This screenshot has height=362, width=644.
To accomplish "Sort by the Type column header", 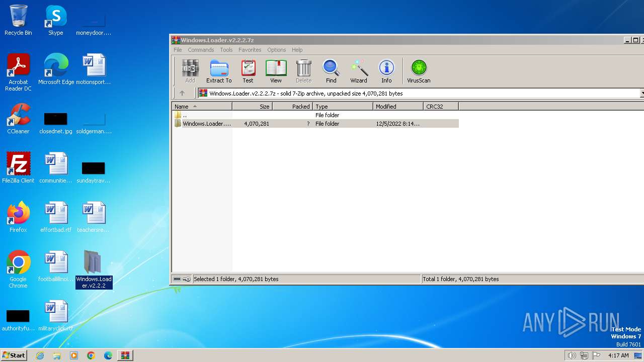I will click(x=343, y=107).
